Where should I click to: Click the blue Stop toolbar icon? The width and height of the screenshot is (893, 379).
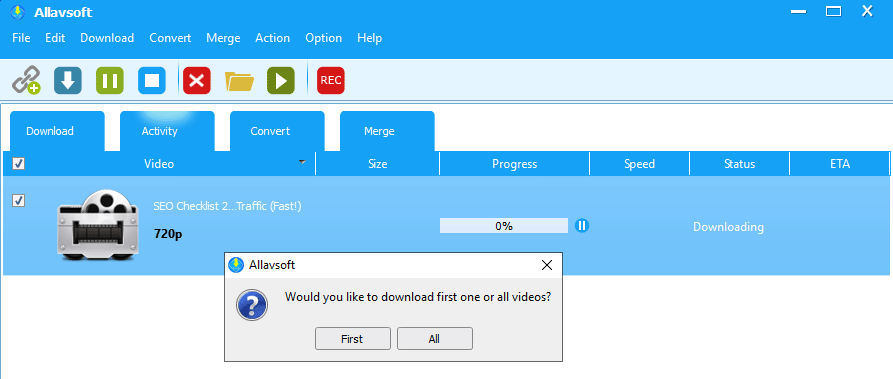click(x=152, y=80)
